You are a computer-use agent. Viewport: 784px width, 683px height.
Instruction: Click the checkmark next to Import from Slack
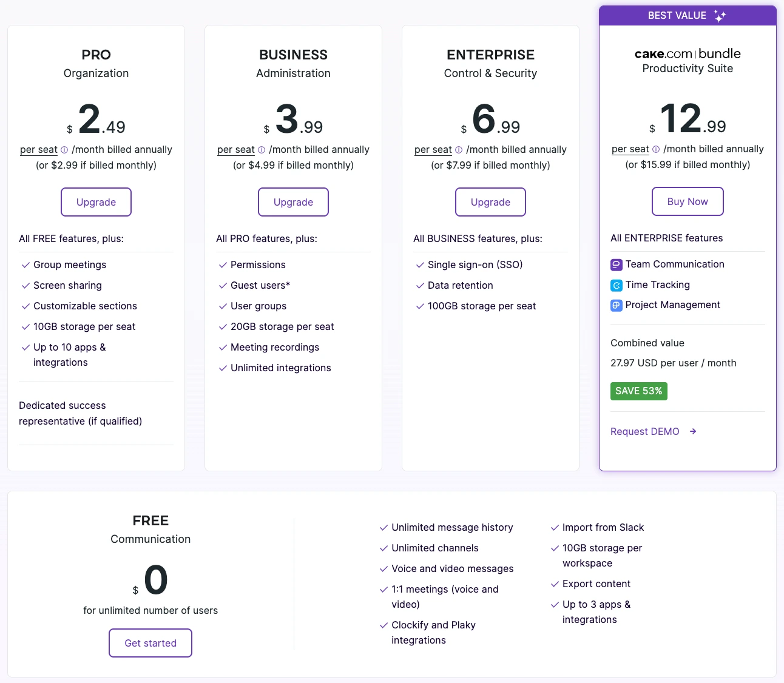coord(555,528)
